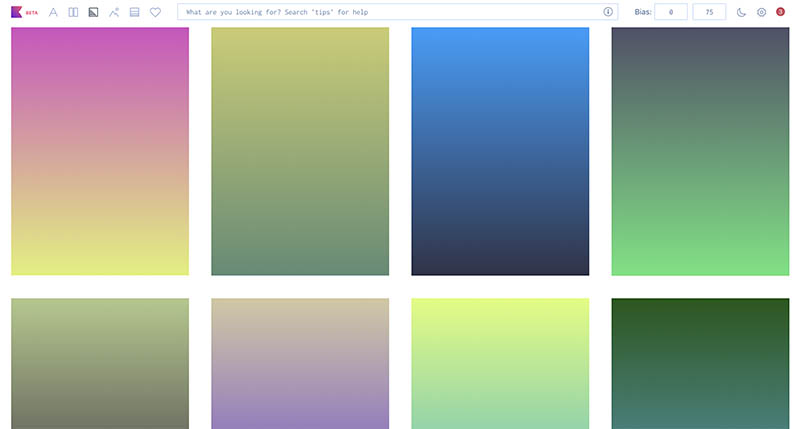Select the Gradient view icon
The width and height of the screenshot is (800, 429).
pyautogui.click(x=93, y=12)
